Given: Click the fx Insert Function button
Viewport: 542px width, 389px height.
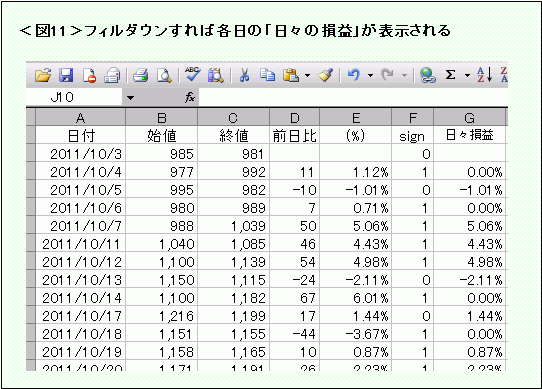Looking at the screenshot, I should pyautogui.click(x=190, y=98).
